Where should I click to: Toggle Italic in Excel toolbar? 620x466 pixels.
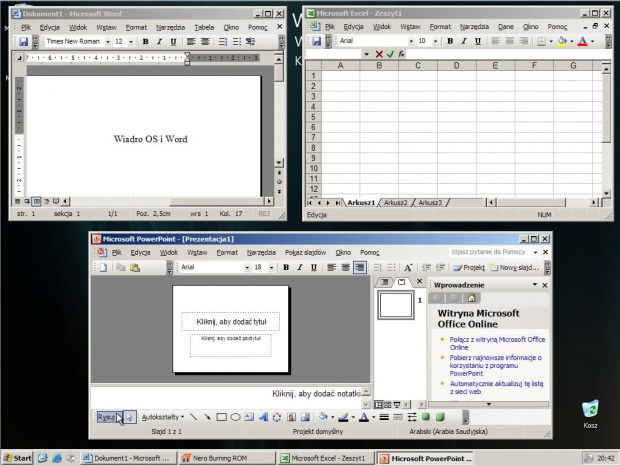click(464, 41)
